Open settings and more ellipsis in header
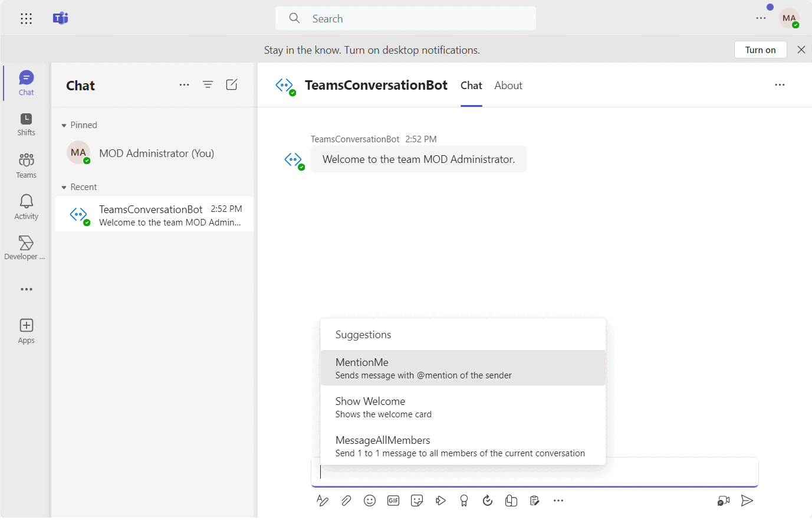812x520 pixels. click(761, 18)
